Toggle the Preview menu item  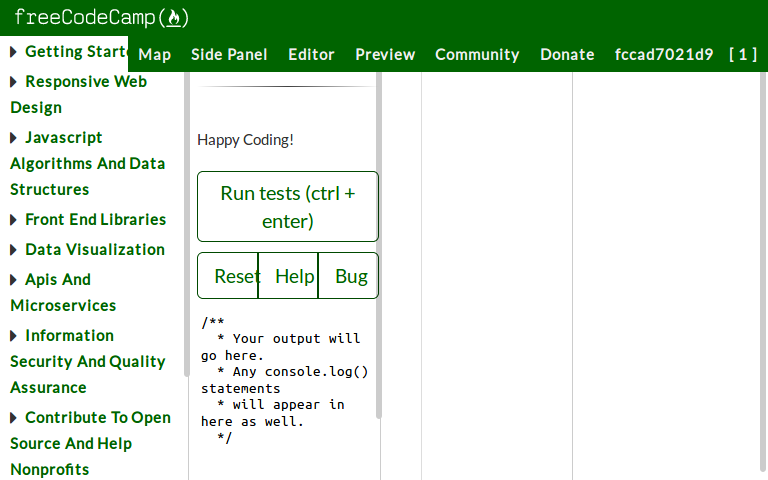click(x=385, y=54)
